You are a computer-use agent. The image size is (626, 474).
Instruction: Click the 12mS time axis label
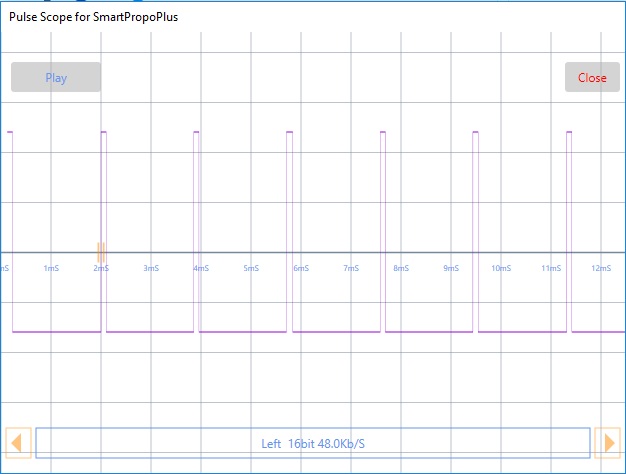601,268
